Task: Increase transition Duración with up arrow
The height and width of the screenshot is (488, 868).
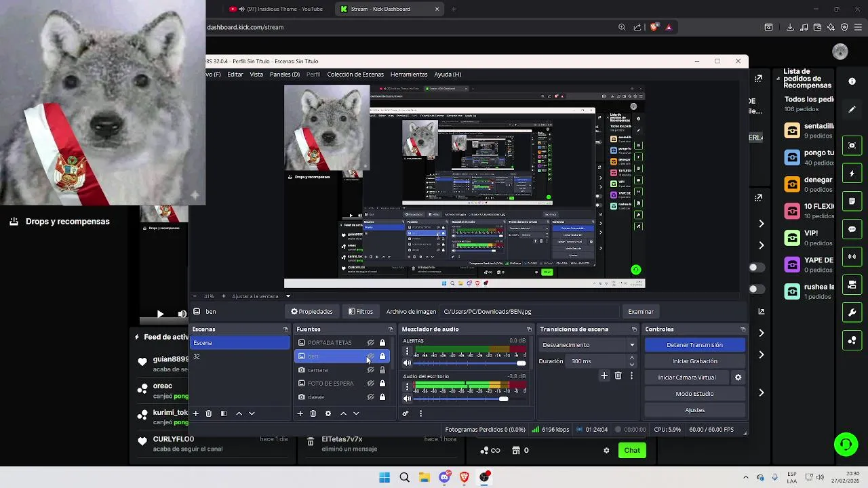Action: pos(632,359)
